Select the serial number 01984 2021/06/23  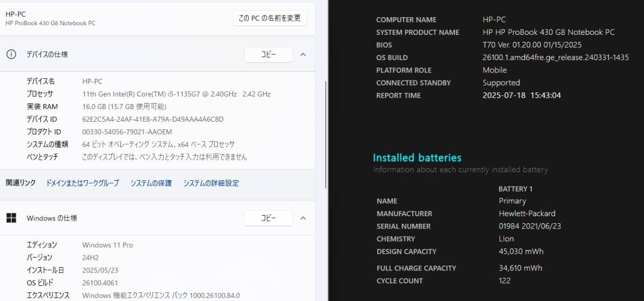530,226
